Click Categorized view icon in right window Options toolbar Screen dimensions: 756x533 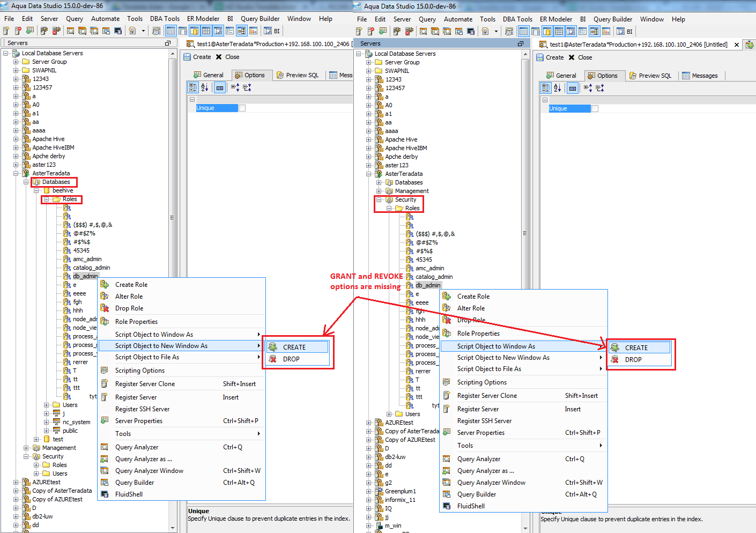coord(546,88)
